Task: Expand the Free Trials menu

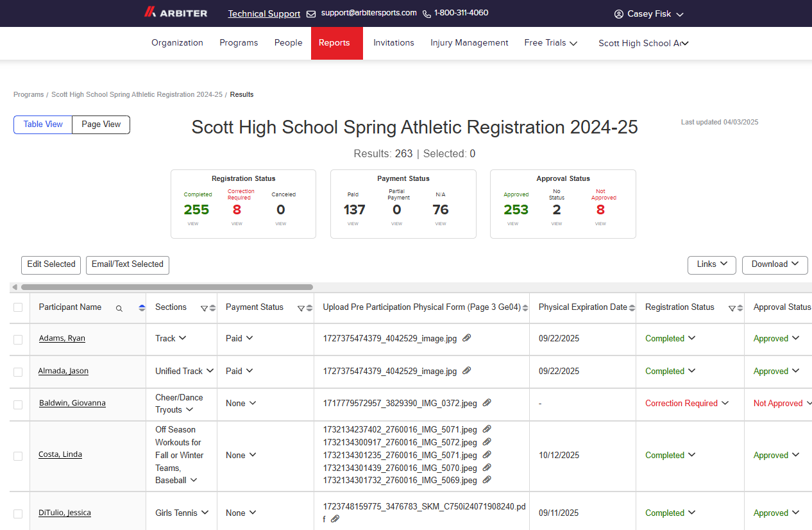Action: click(x=550, y=42)
